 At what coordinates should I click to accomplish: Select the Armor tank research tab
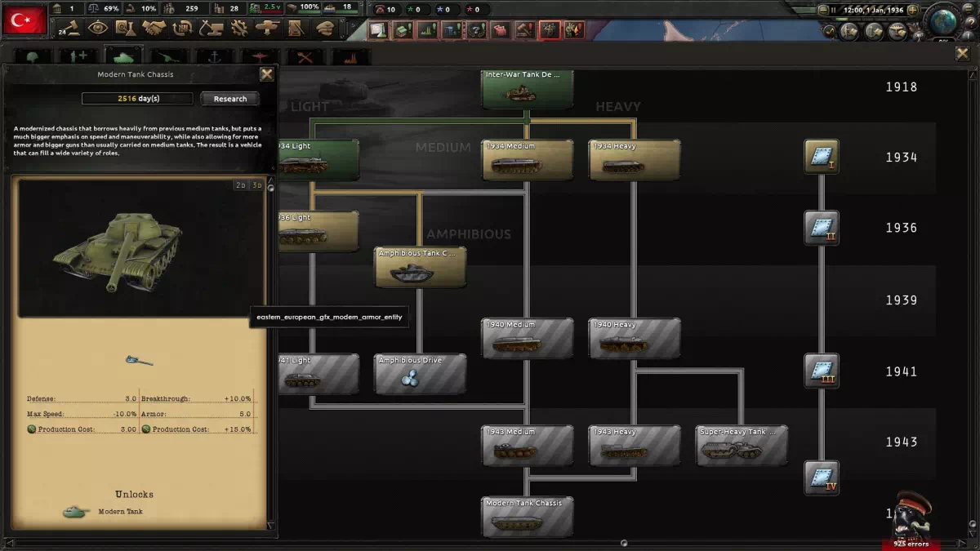(x=124, y=56)
